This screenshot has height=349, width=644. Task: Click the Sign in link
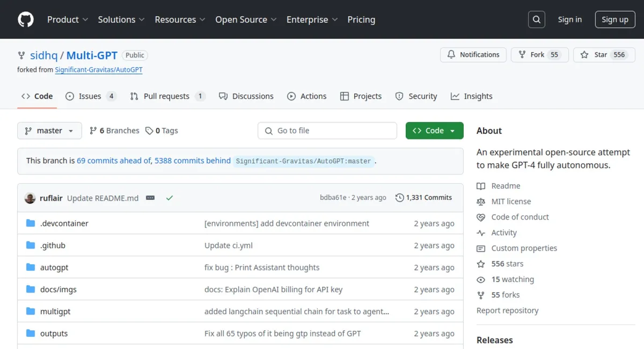[x=569, y=19]
